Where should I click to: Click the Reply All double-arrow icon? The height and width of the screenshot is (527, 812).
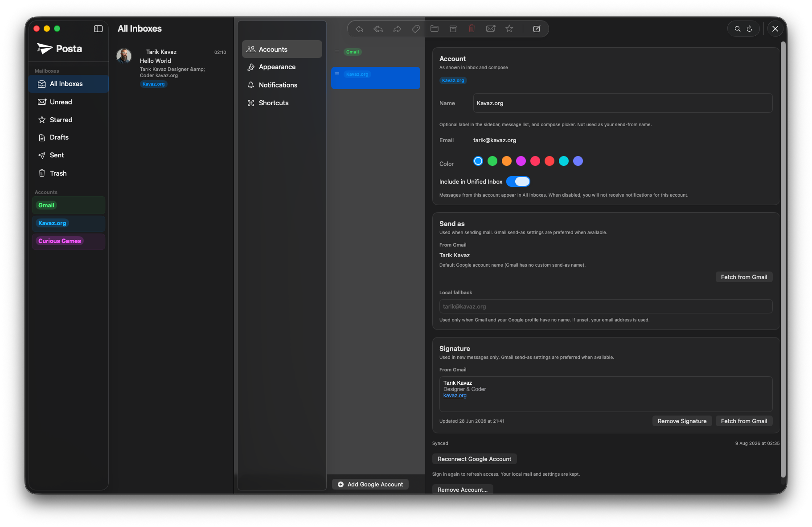(x=378, y=29)
